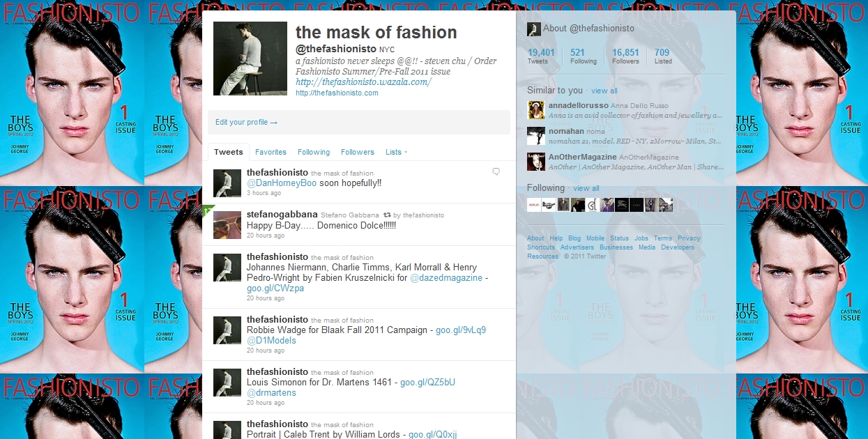Screen dimensions: 868x439
Task: Click the REPLAY logo in the Following thumbnails
Action: tap(534, 205)
